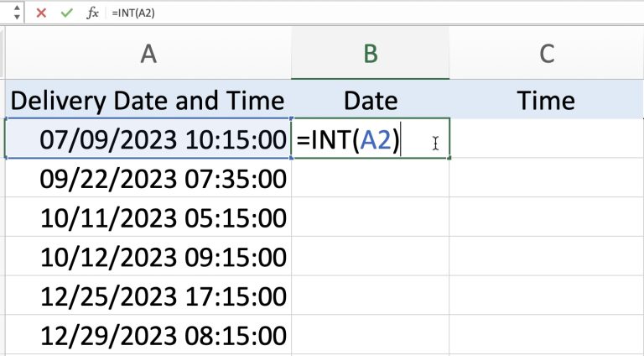Image resolution: width=644 pixels, height=356 pixels.
Task: Select cell containing 09/22/2023 07:35:00
Action: 147,178
